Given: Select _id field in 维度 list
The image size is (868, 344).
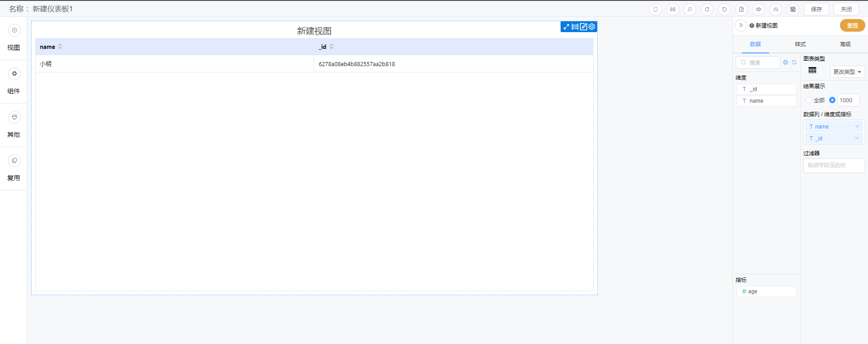Looking at the screenshot, I should (x=766, y=89).
